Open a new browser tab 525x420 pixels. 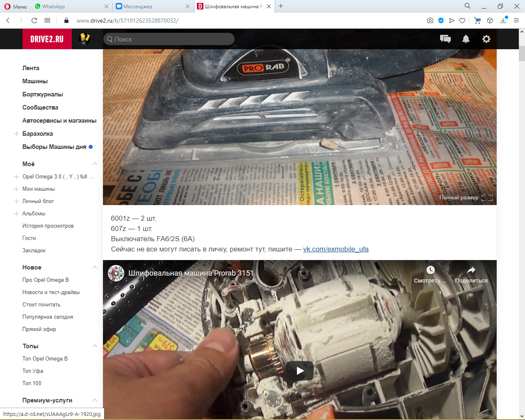pos(281,6)
